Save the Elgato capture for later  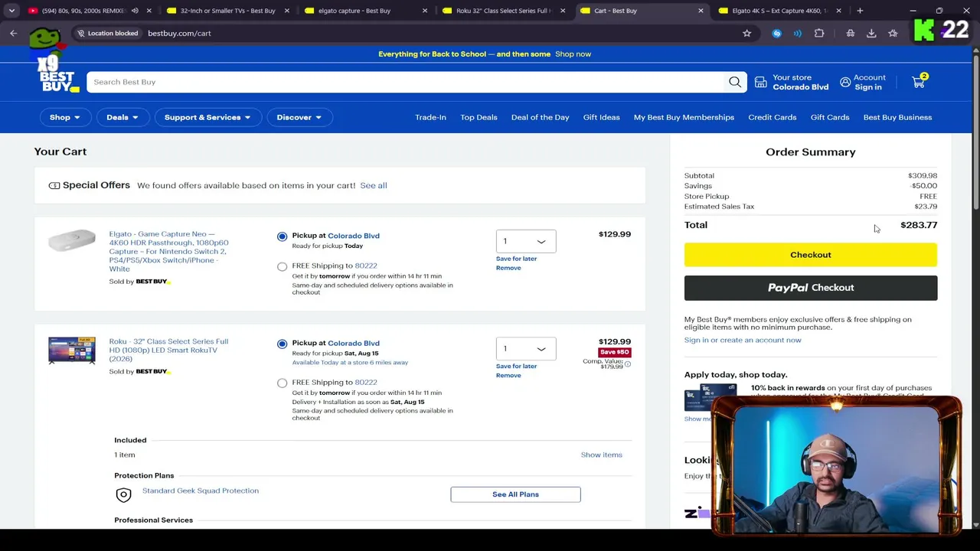click(516, 259)
